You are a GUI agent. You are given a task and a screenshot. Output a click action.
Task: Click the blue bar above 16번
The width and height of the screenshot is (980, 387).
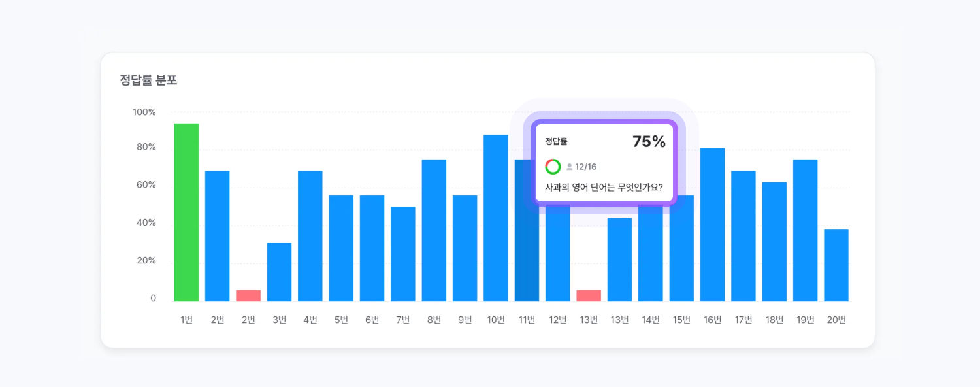712,225
